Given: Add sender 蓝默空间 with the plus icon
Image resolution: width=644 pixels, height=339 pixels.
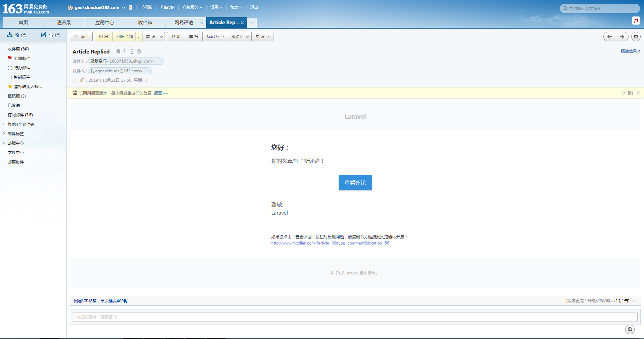Looking at the screenshot, I should (160, 61).
